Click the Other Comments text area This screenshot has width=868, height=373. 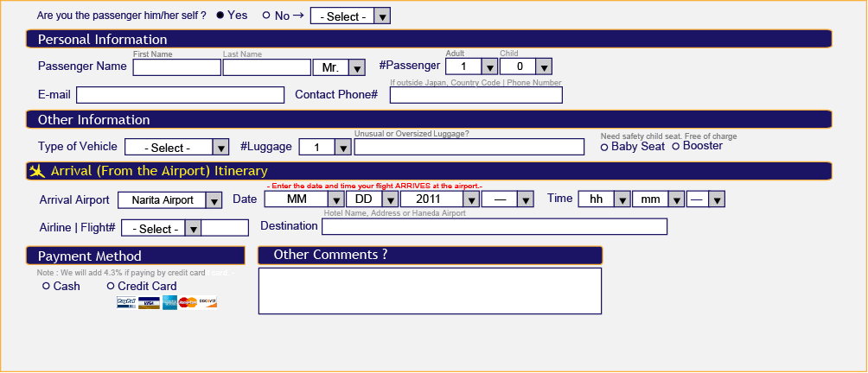pos(431,291)
